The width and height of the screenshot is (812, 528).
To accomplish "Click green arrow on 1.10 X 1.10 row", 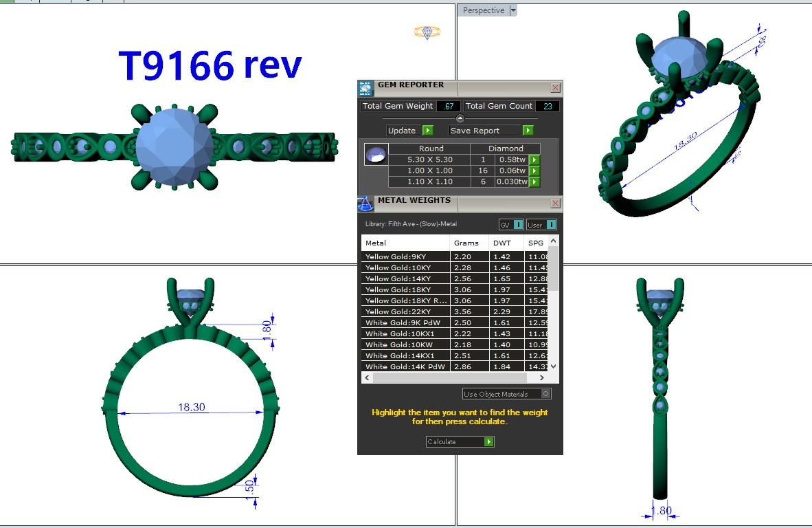I will 534,182.
